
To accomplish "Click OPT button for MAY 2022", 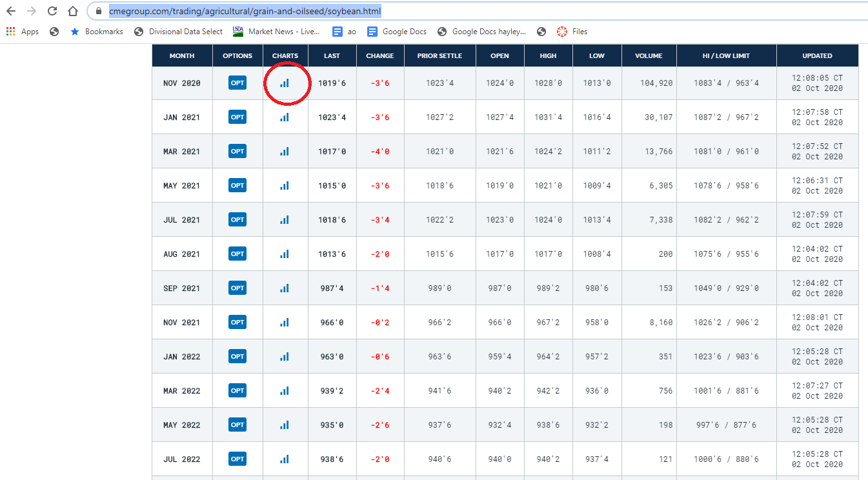I will [x=237, y=425].
